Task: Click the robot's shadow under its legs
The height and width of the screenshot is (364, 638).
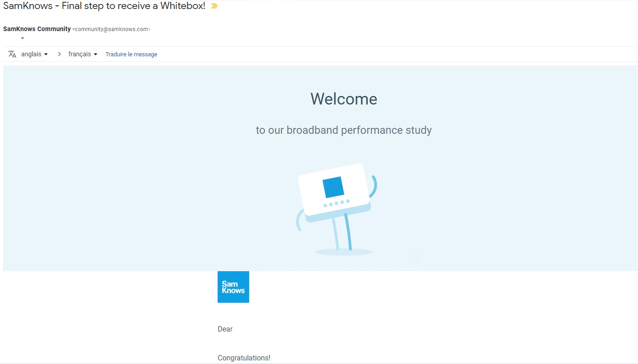Action: (x=343, y=252)
